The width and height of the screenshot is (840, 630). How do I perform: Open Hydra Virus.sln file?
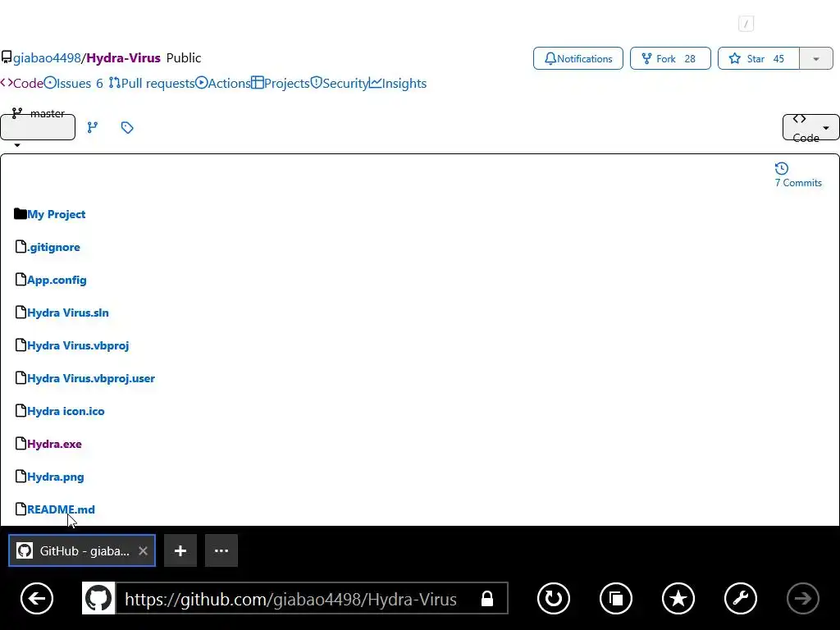tap(68, 313)
